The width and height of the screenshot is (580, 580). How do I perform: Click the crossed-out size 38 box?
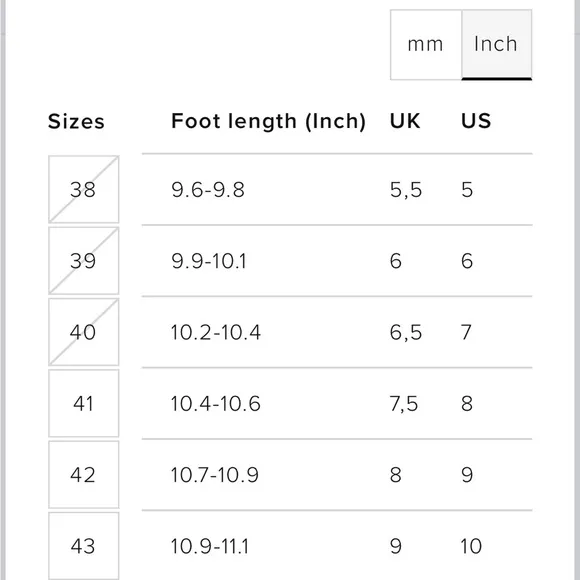(x=84, y=189)
